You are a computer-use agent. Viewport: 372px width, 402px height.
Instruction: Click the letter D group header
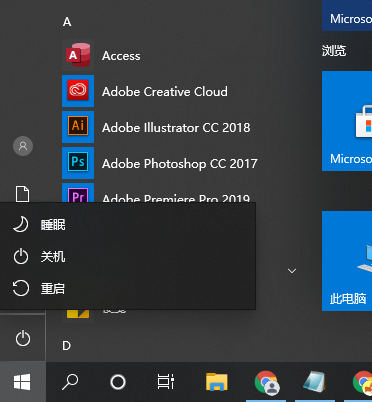click(x=67, y=346)
